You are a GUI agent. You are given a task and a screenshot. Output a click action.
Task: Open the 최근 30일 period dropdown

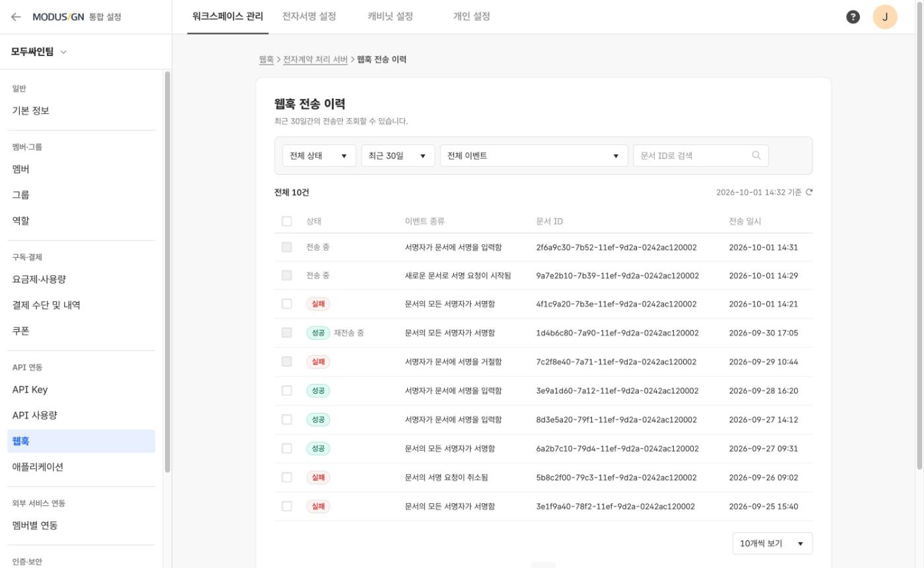398,156
